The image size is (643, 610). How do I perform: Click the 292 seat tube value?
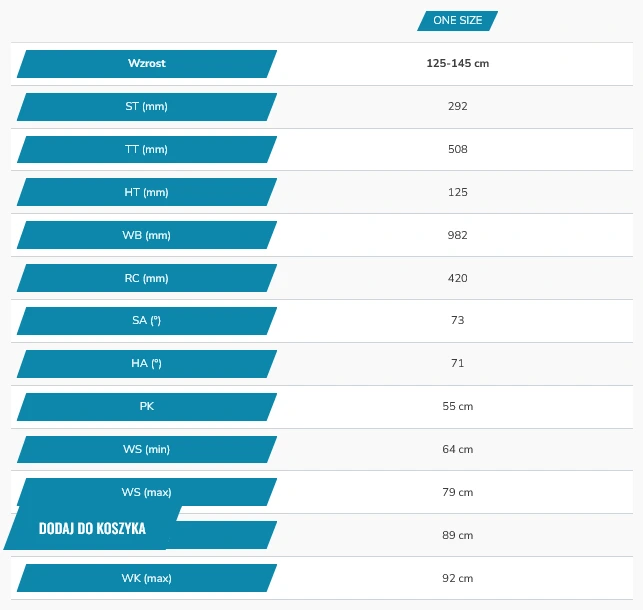click(x=457, y=106)
